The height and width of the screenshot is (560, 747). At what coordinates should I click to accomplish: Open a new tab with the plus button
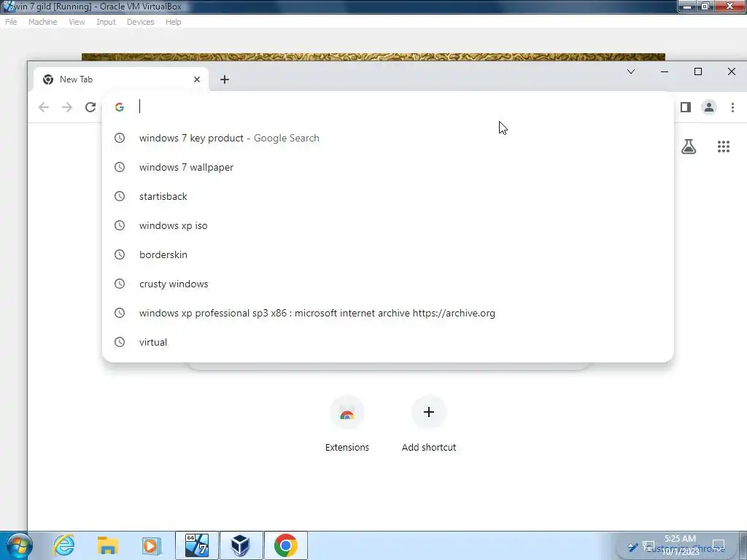tap(225, 79)
